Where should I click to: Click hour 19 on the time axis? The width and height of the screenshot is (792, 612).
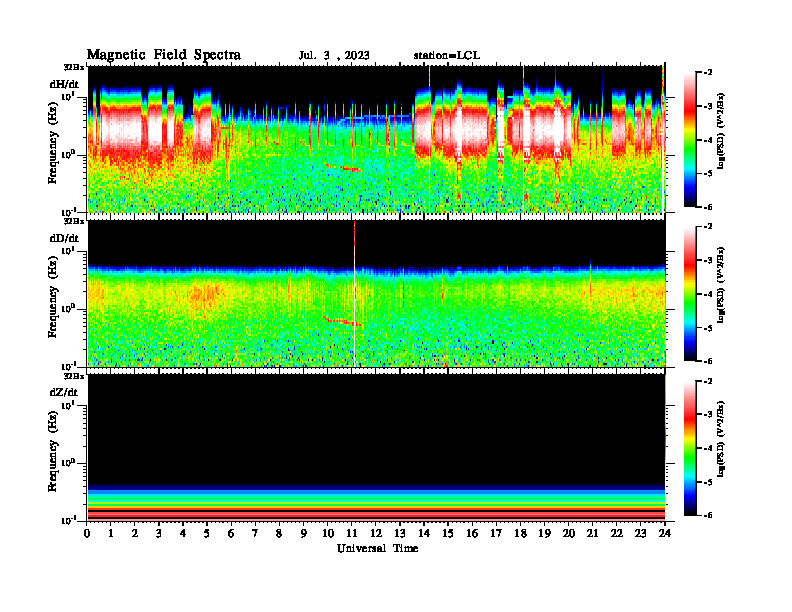point(544,534)
